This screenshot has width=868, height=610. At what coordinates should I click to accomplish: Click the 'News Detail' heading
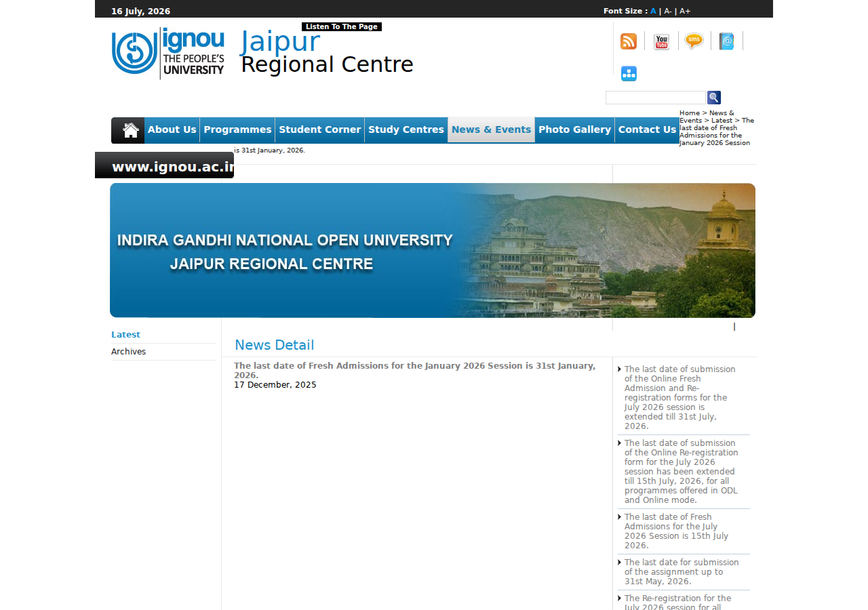pyautogui.click(x=275, y=345)
